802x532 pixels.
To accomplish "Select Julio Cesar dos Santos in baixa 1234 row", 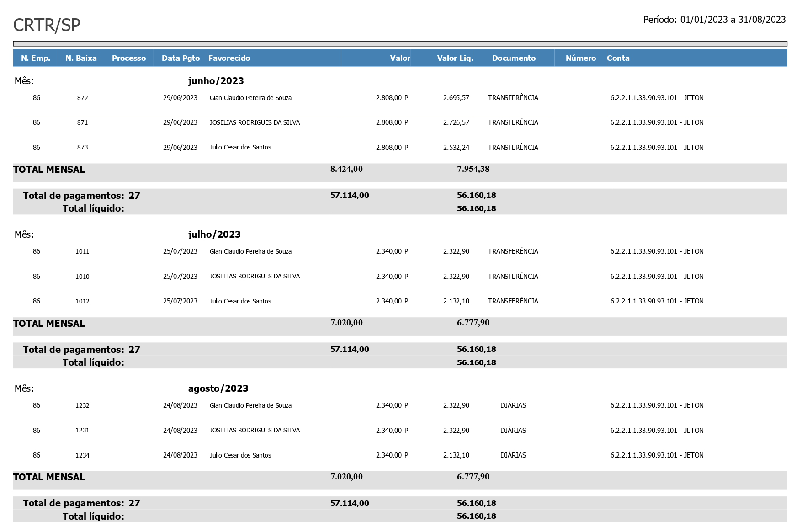I will coord(240,455).
